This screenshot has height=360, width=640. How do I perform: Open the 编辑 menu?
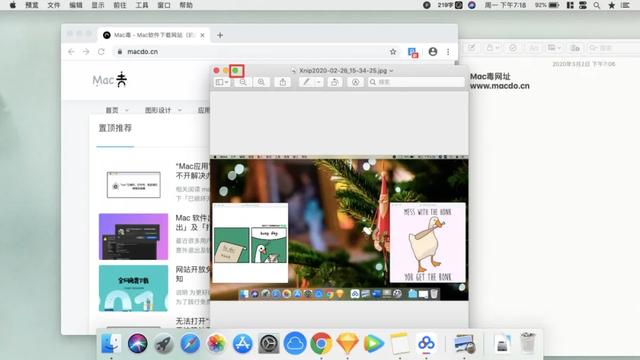point(76,5)
